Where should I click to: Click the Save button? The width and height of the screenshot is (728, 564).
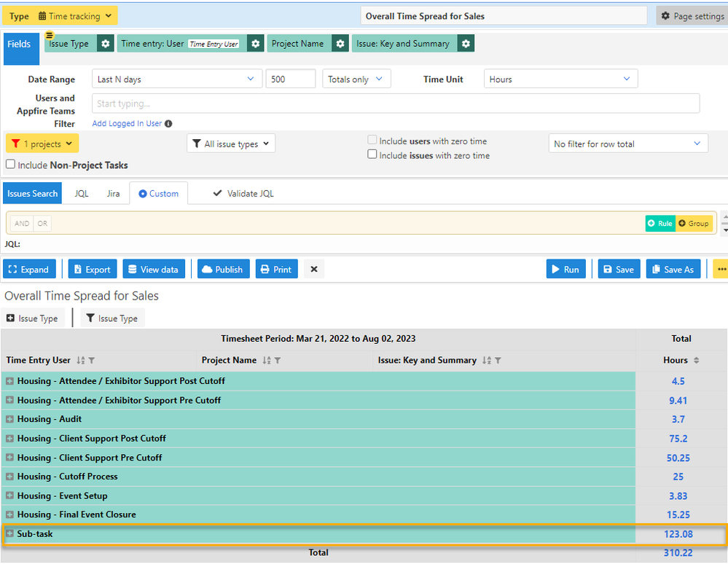619,269
